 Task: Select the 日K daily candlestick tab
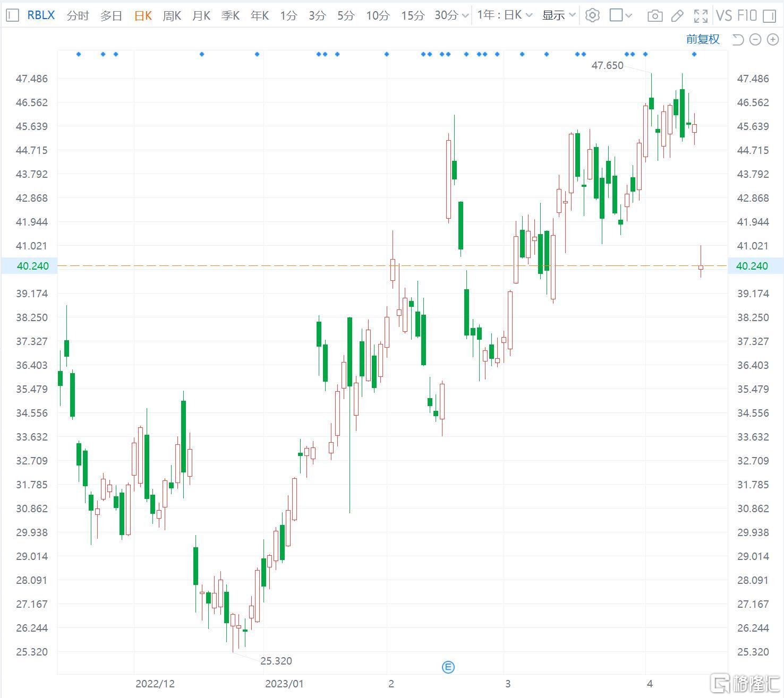coord(143,16)
